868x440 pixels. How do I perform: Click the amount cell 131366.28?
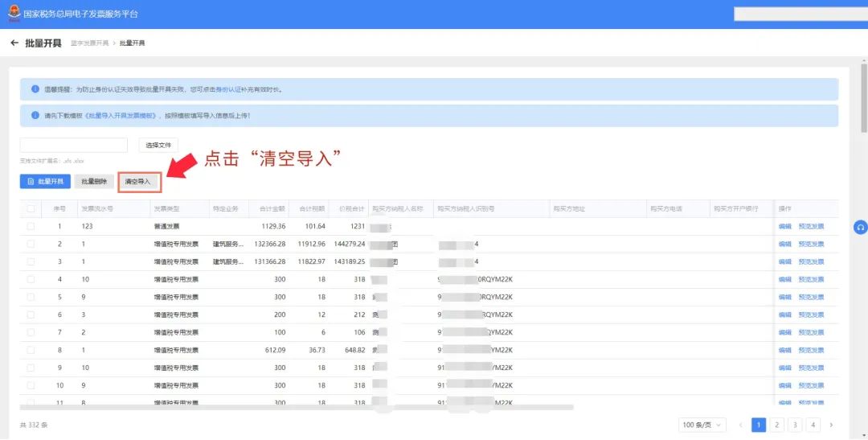tap(269, 261)
